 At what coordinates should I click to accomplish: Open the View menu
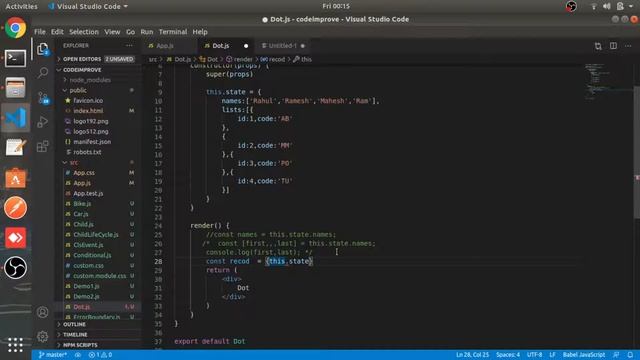point(112,32)
